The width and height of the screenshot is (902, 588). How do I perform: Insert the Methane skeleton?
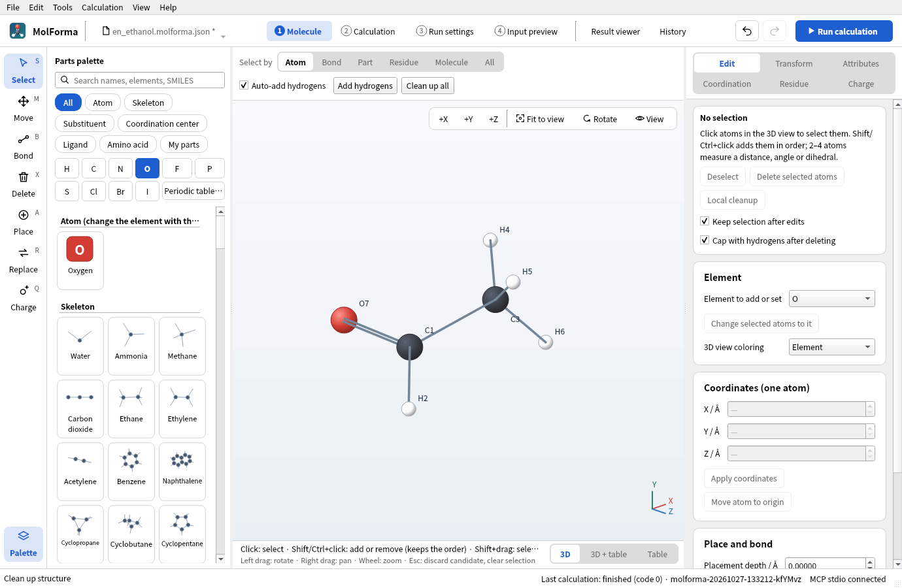pos(182,346)
